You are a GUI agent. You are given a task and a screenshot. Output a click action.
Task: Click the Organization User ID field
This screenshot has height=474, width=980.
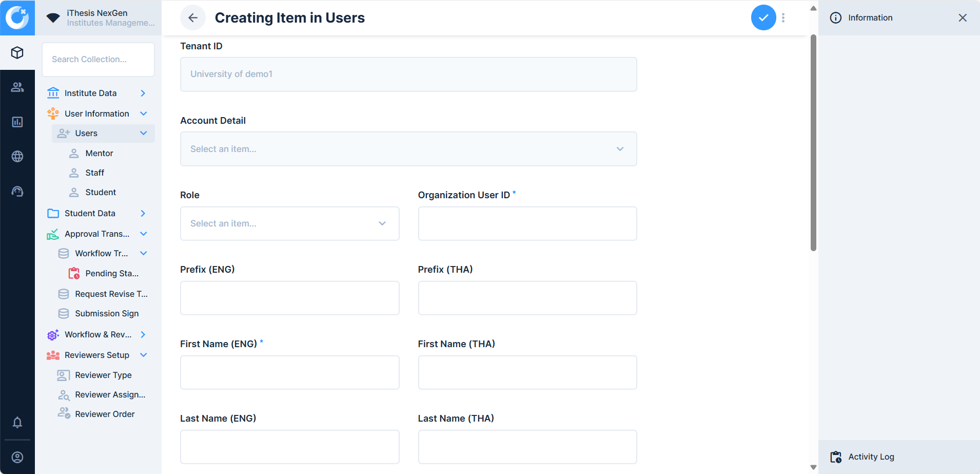click(x=527, y=223)
